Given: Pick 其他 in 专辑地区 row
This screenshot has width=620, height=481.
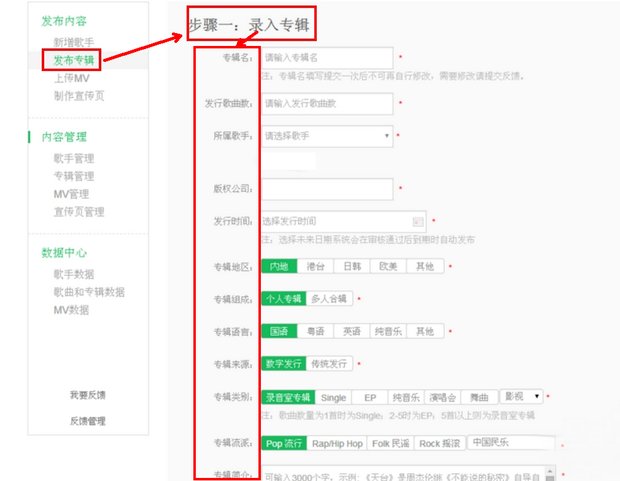Looking at the screenshot, I should point(425,266).
